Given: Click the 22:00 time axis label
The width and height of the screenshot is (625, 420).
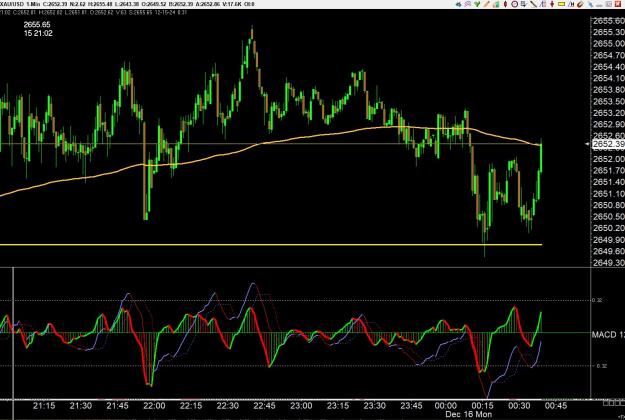Looking at the screenshot, I should pyautogui.click(x=154, y=406).
